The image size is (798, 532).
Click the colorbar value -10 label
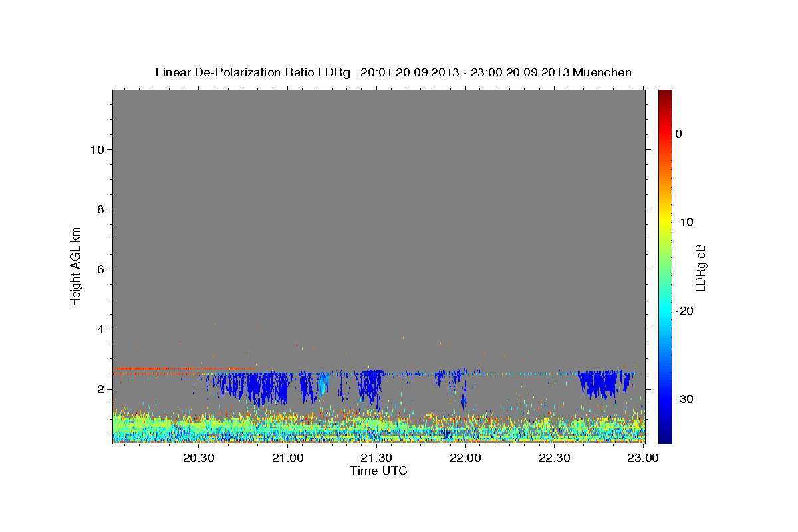684,222
